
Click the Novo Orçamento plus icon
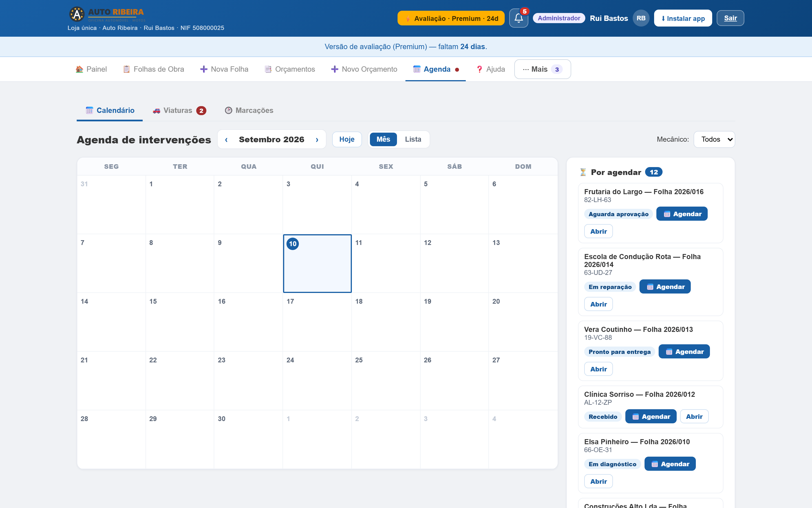point(335,69)
